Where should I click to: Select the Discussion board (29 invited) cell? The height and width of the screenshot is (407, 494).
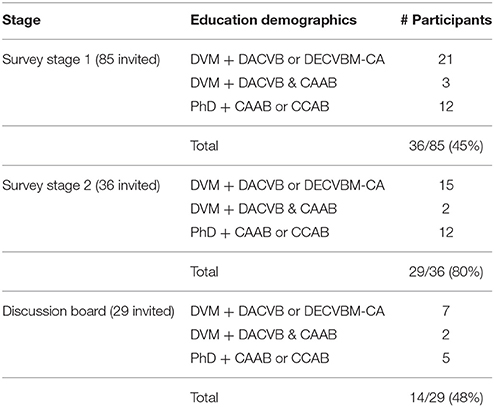[88, 311]
